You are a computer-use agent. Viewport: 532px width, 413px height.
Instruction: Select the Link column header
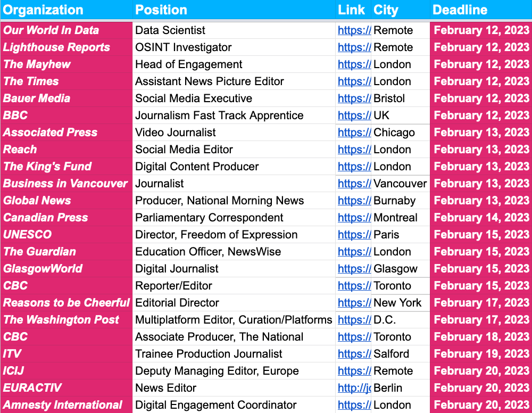tap(351, 10)
